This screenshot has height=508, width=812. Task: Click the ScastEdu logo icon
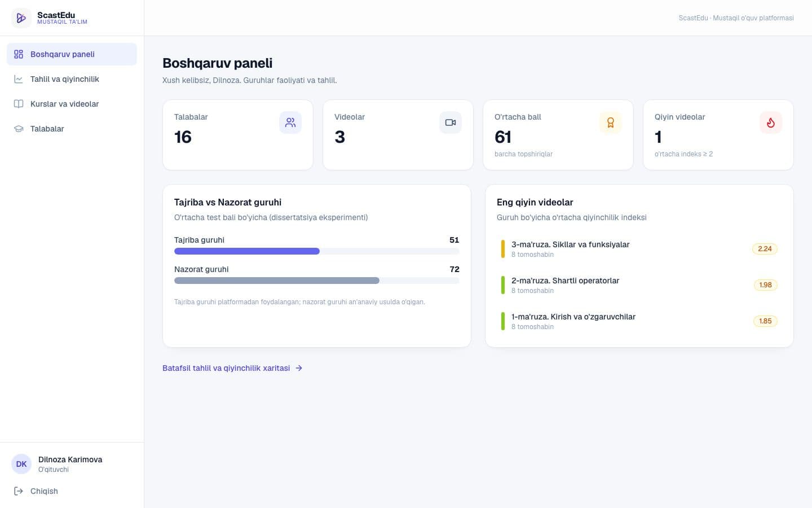(21, 18)
